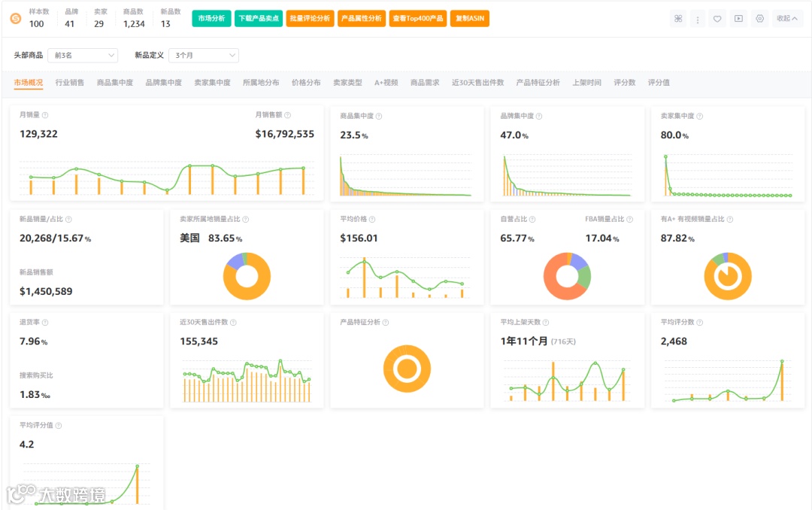Click help icon next to 自营占比

(532, 219)
